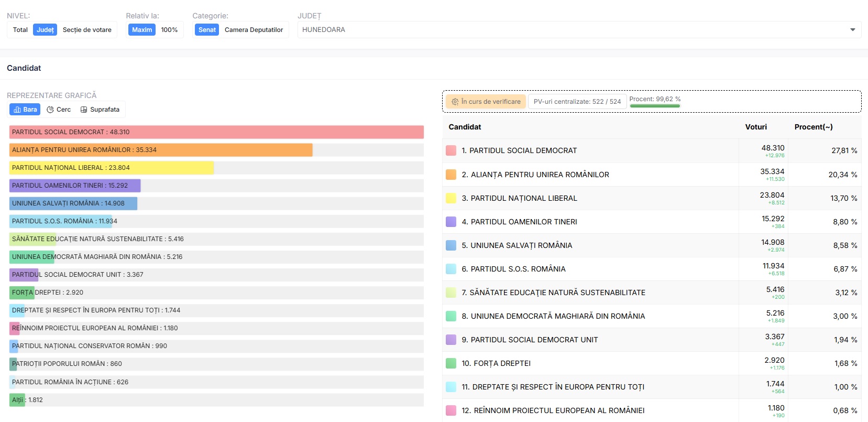The height and width of the screenshot is (422, 868).
Task: Click Uniunea Salvați România blue swatch
Action: click(x=451, y=245)
